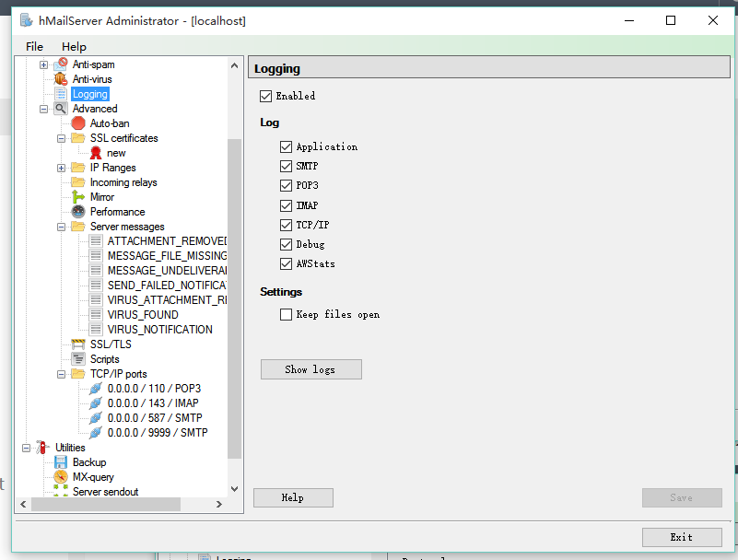Click the SSL/TLS barrier icon

(78, 344)
